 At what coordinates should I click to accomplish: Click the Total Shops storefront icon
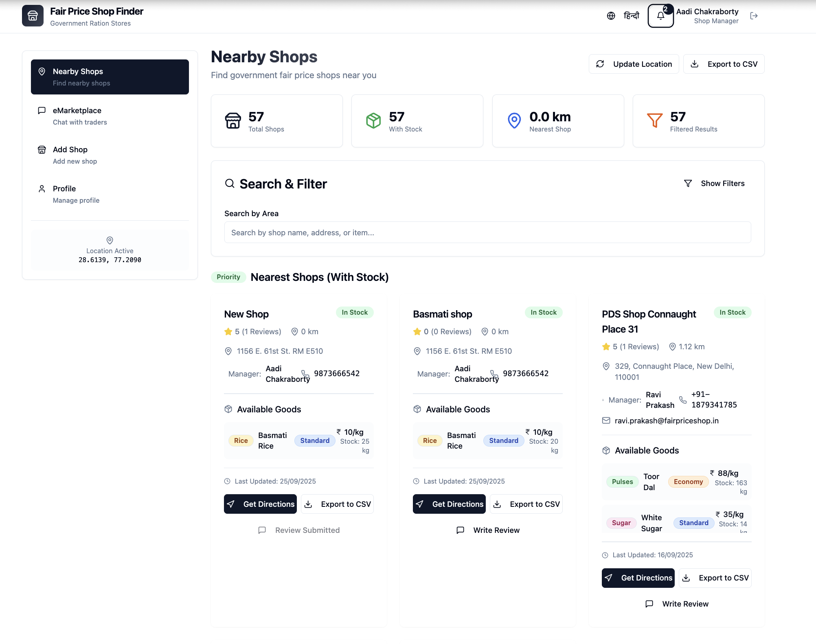pyautogui.click(x=233, y=120)
